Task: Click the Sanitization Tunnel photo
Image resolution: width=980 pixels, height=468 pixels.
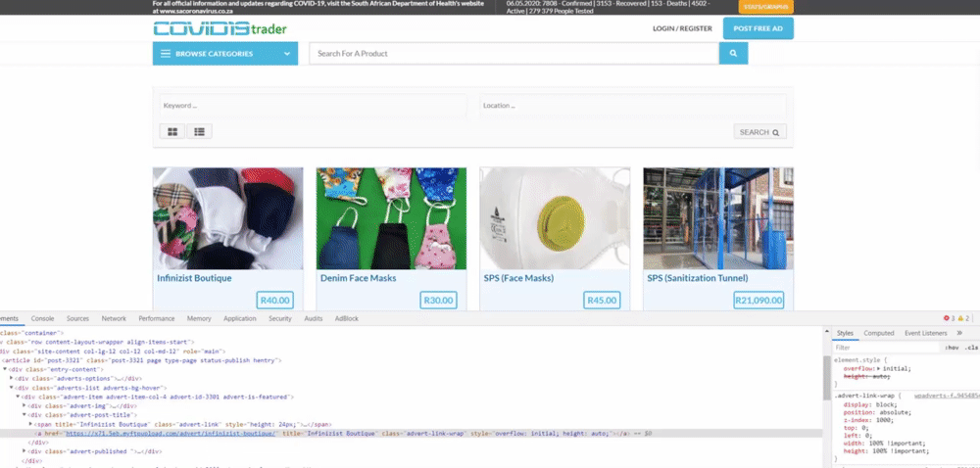Action: pos(718,218)
